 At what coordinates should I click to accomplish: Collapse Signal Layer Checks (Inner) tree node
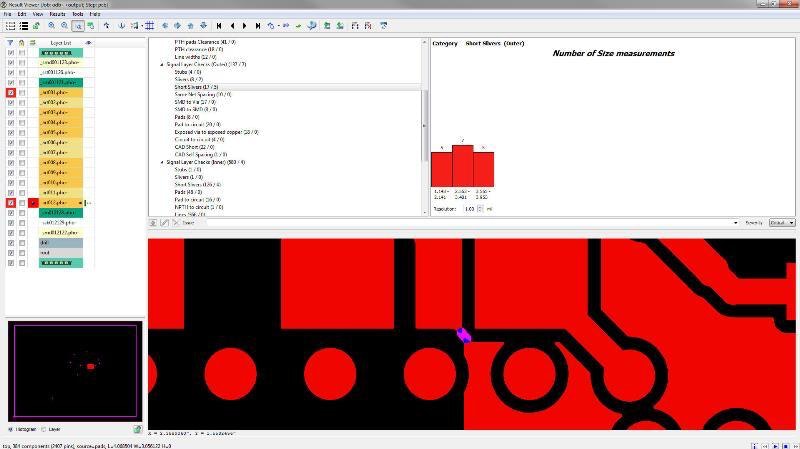point(163,162)
